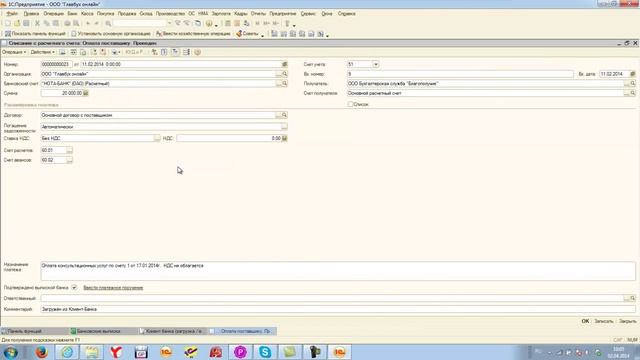The image size is (640, 360).
Task: Toggle Подтверждено выпиской банка checkbox
Action: coord(74,287)
